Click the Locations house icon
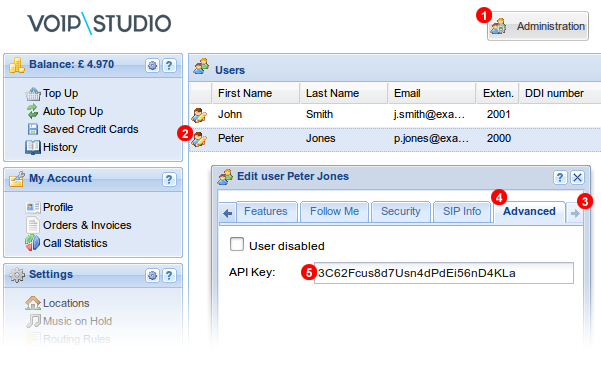 (33, 303)
